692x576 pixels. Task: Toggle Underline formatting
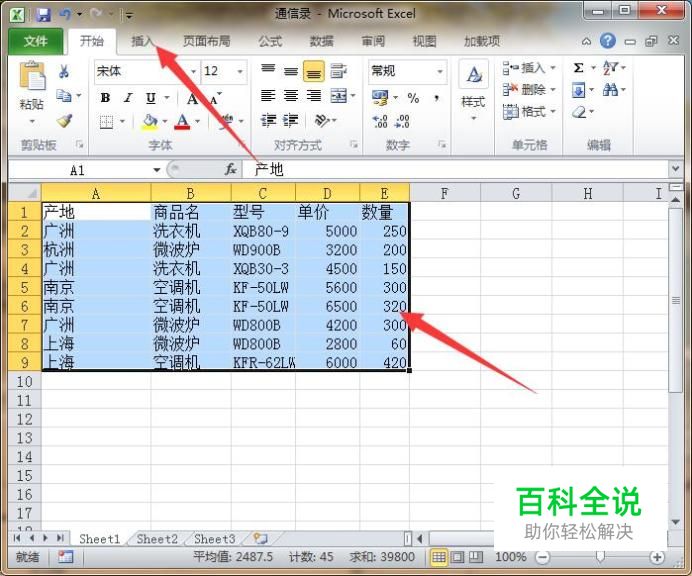click(x=151, y=98)
